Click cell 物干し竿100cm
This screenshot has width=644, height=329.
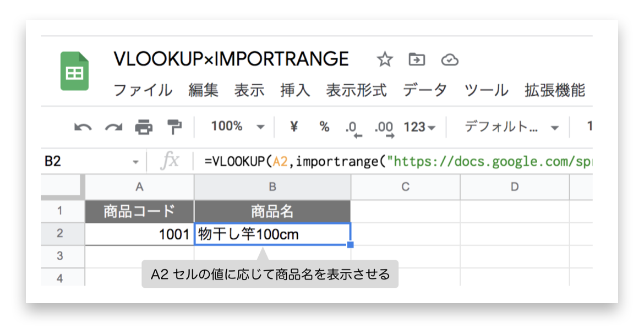(x=272, y=234)
